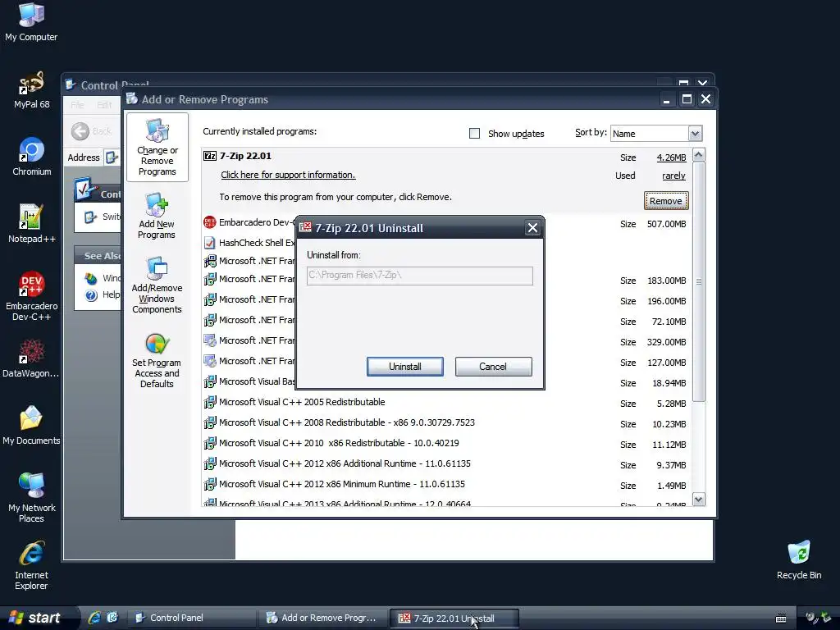840x630 pixels.
Task: Open the File menu in Control Panel
Action: [78, 105]
